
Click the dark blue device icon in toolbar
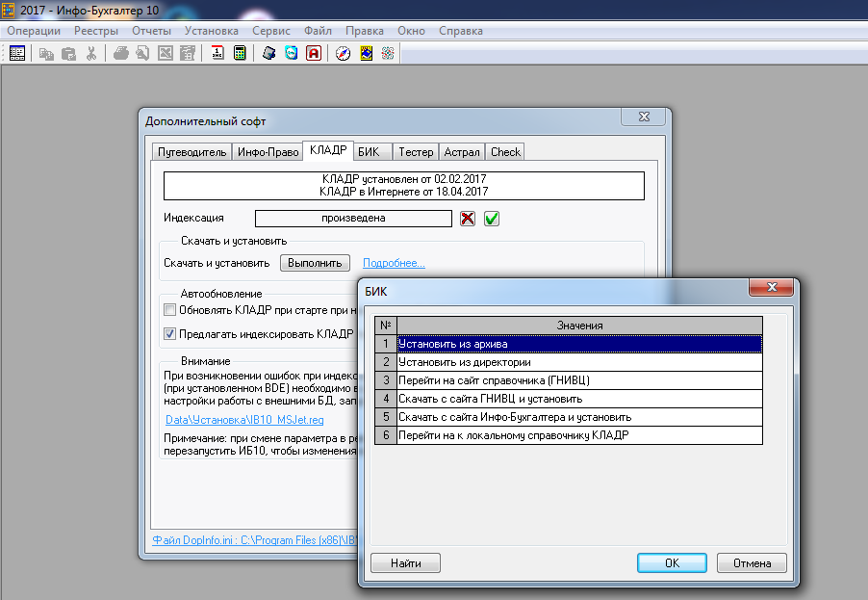pos(269,53)
